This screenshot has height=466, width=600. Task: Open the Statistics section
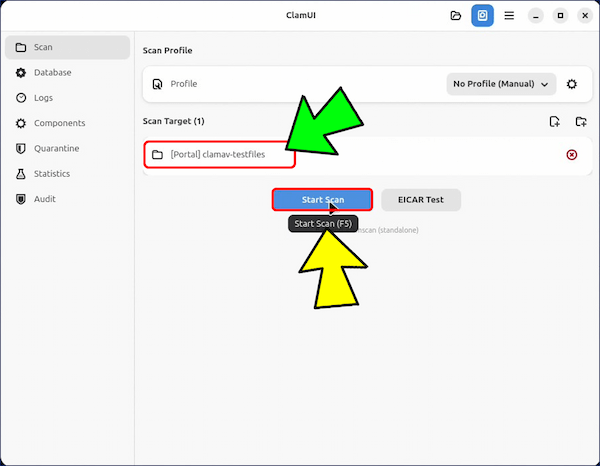coord(67,174)
